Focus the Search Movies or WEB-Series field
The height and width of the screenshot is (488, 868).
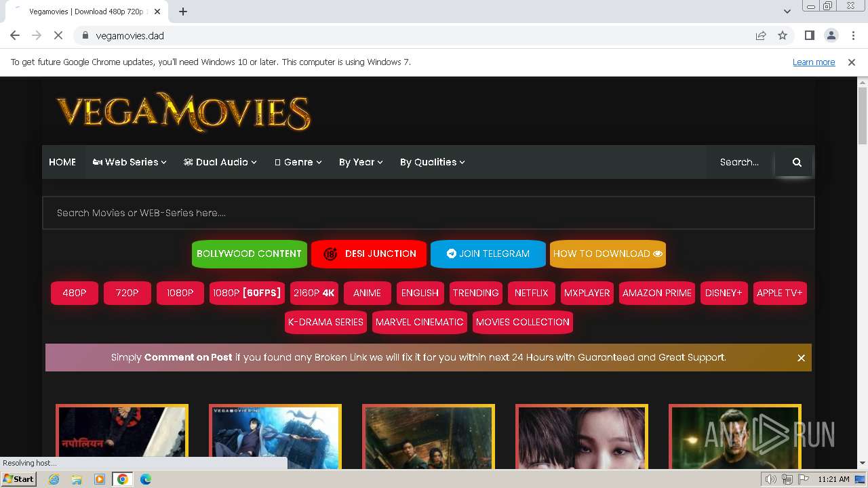coord(428,213)
